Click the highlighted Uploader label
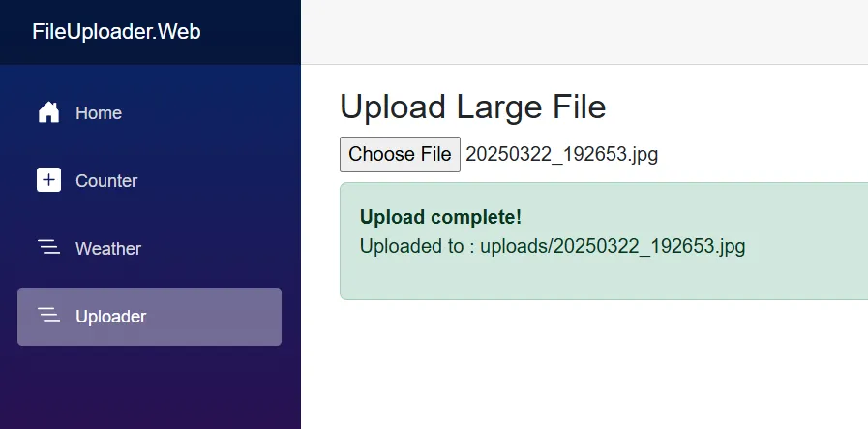The height and width of the screenshot is (429, 868). (x=111, y=317)
